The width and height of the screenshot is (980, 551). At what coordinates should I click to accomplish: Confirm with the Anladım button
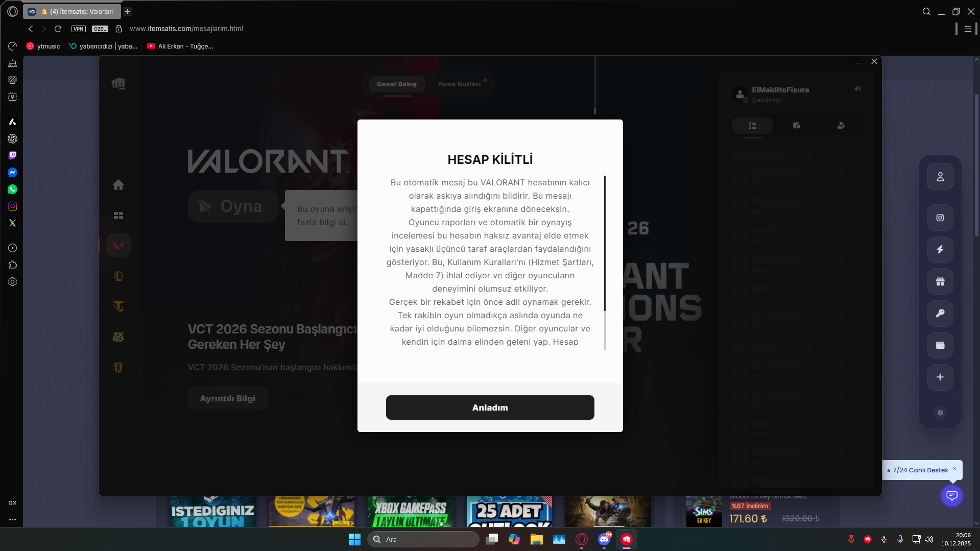[x=490, y=408]
